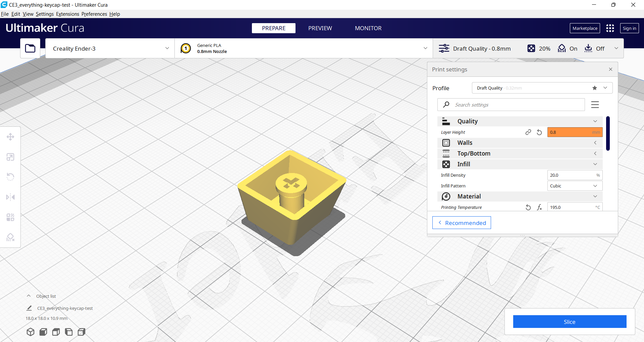Select the Support Blocker tool

click(10, 237)
